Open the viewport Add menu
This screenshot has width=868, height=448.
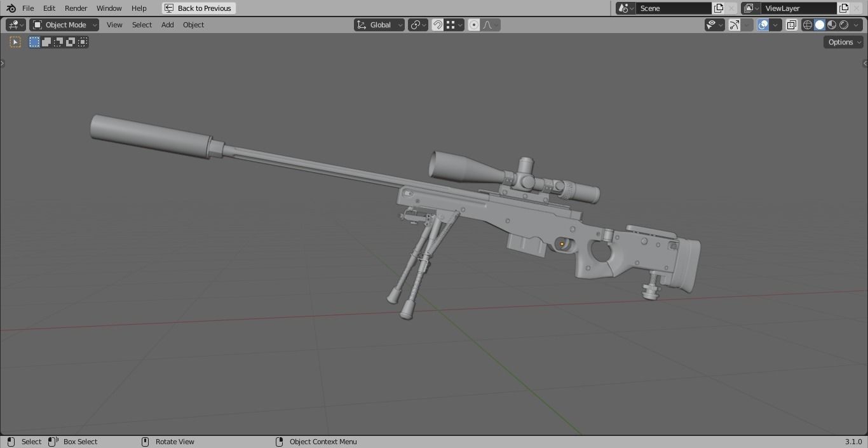[167, 25]
